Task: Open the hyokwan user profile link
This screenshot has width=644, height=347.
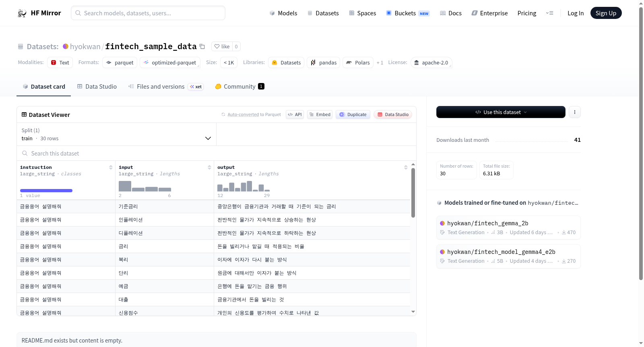Action: [85, 46]
